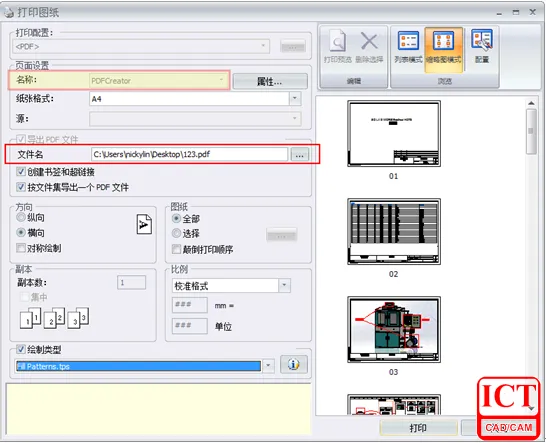Select portrait (纵向) orientation radio button
546x443 pixels.
tap(21, 218)
